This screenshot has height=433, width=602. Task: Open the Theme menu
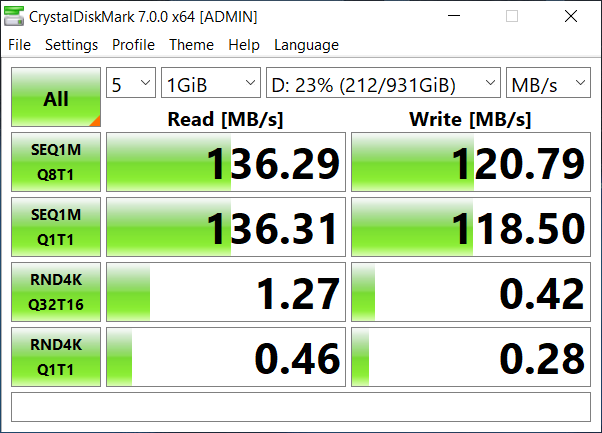coord(191,45)
